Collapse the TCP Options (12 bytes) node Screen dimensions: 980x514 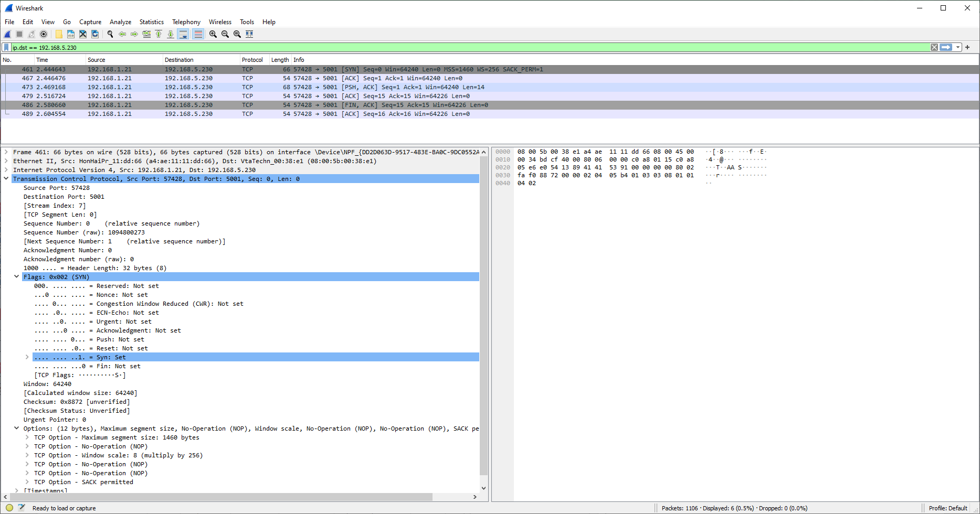coord(17,429)
